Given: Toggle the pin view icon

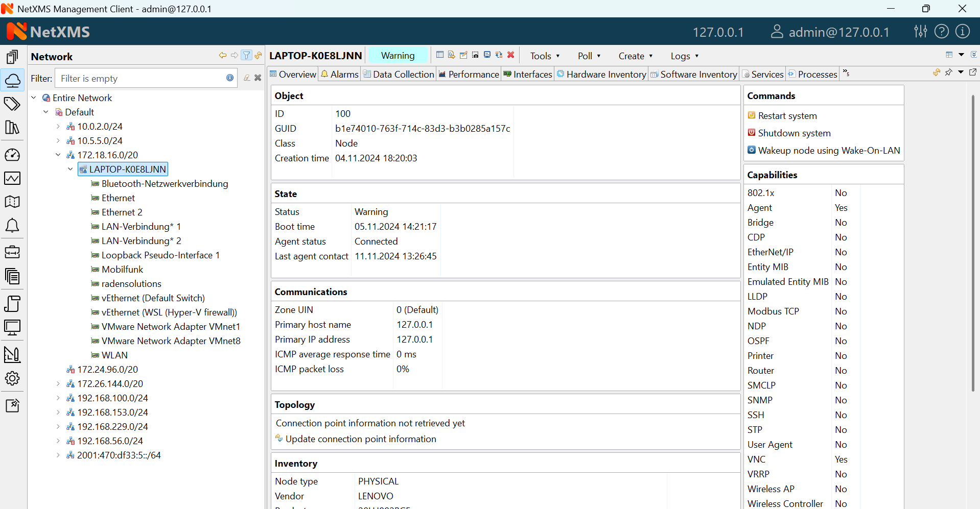Looking at the screenshot, I should 948,73.
